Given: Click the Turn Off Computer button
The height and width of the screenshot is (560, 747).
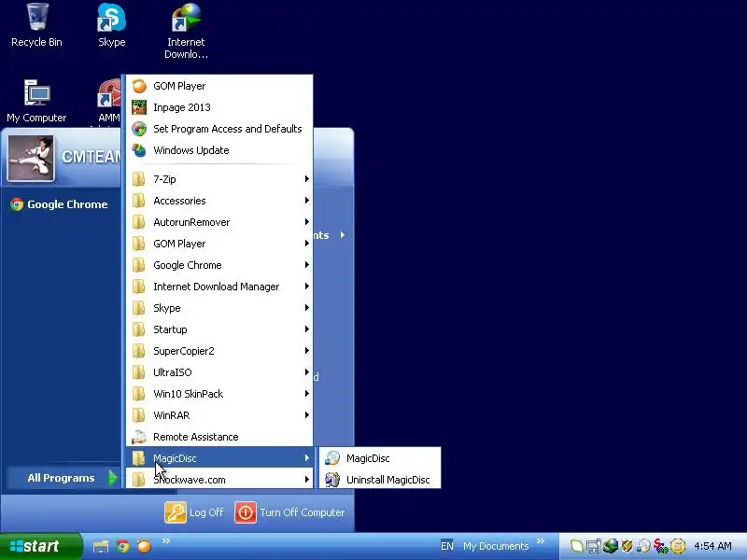Looking at the screenshot, I should [x=289, y=512].
